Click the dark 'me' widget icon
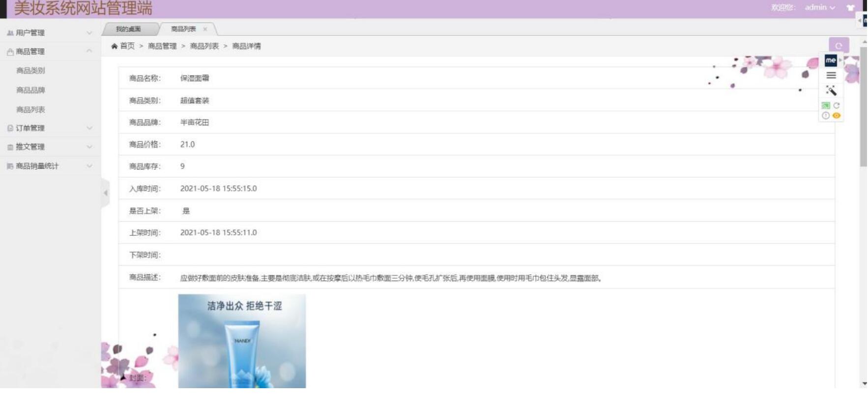The height and width of the screenshot is (399, 868). pyautogui.click(x=831, y=60)
